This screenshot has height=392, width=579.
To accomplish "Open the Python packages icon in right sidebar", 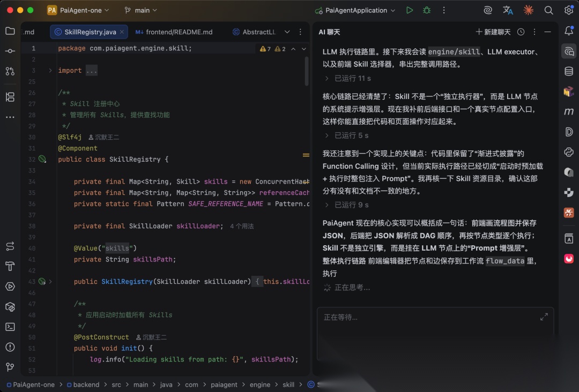I will pyautogui.click(x=569, y=152).
